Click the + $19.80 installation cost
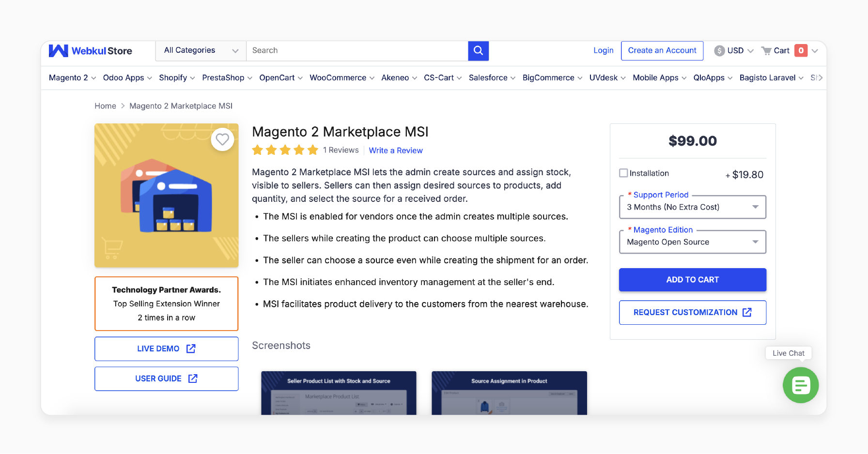Screen dimensions: 868x454 point(744,175)
